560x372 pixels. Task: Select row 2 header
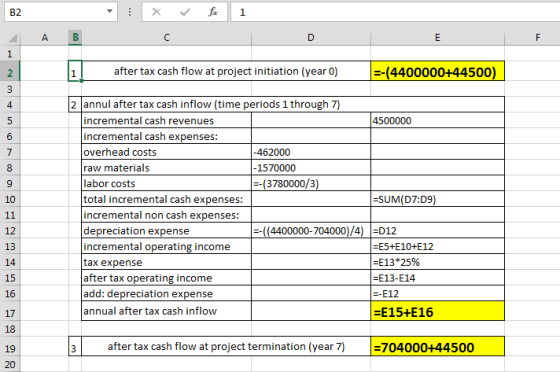point(10,72)
